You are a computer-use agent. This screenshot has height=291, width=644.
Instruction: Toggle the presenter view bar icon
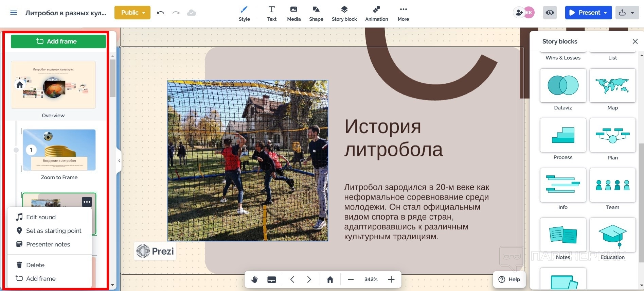271,279
